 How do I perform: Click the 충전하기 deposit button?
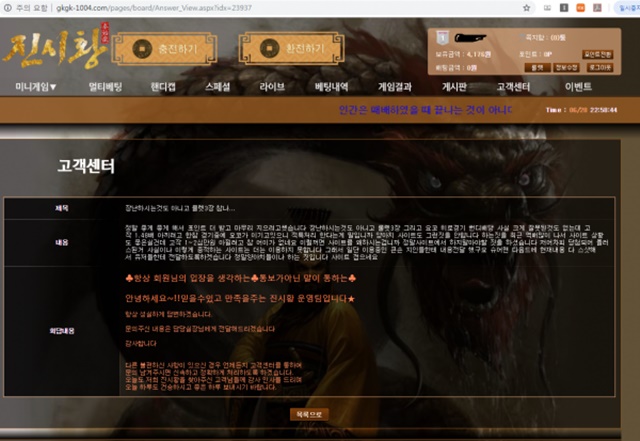(164, 49)
